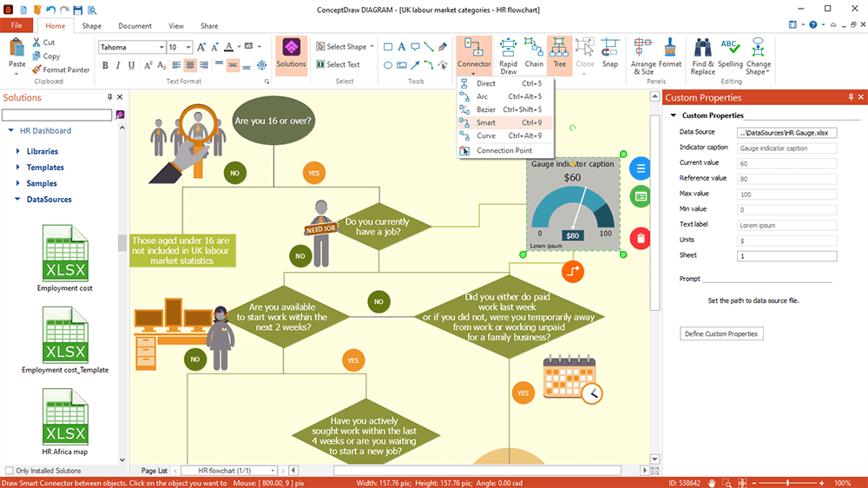The width and height of the screenshot is (868, 488).
Task: Choose Bezier from the Connector menu
Action: (x=488, y=109)
